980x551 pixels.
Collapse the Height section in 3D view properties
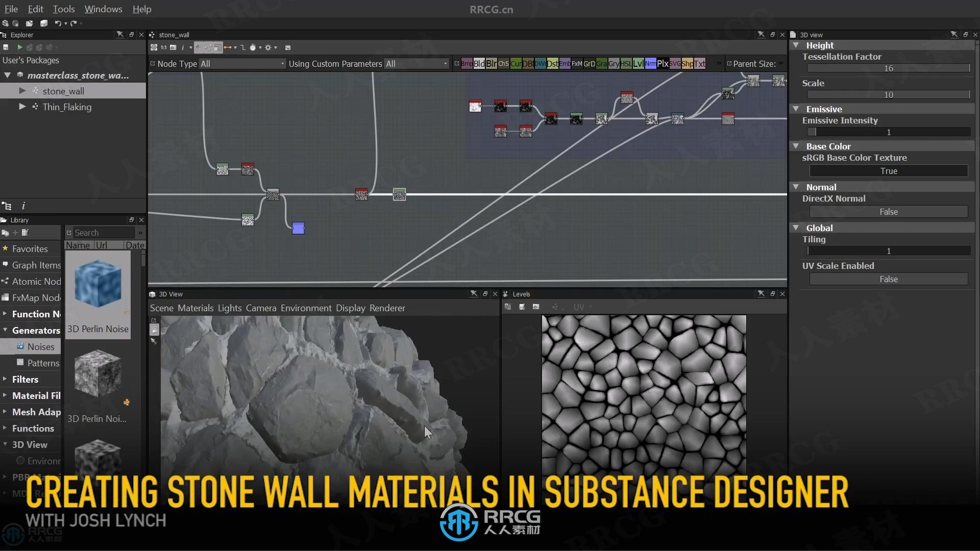pyautogui.click(x=796, y=45)
